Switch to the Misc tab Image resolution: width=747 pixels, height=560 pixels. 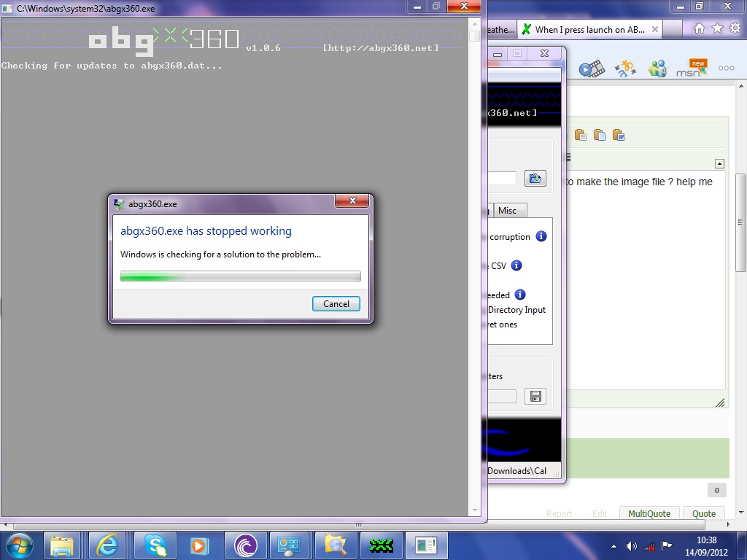[x=507, y=211]
